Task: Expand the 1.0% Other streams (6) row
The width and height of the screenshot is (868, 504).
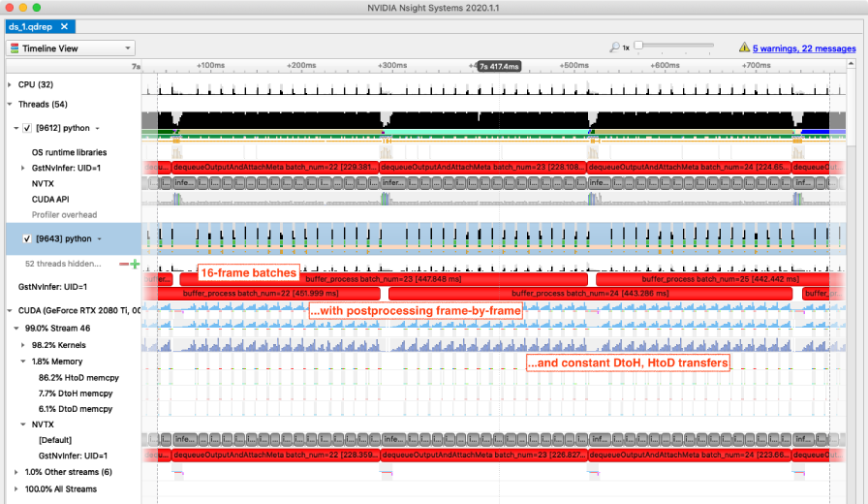Action: pyautogui.click(x=16, y=472)
